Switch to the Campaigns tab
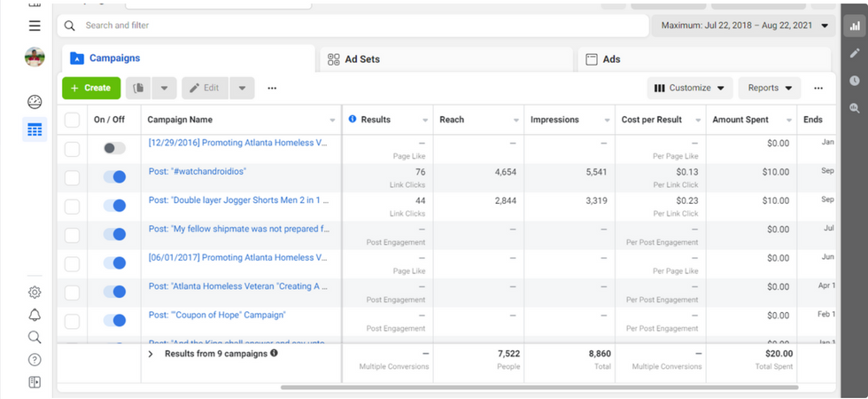Screen dimensions: 868x399 (x=189, y=59)
